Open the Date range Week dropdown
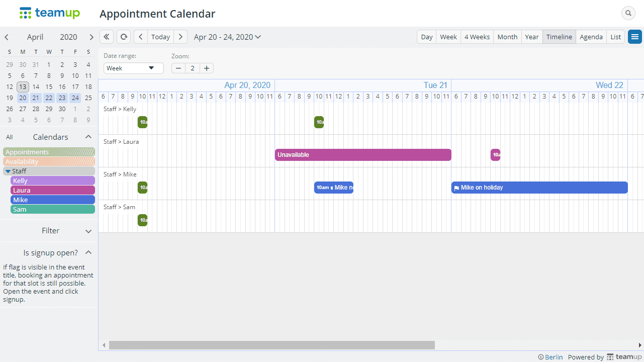Image resolution: width=644 pixels, height=362 pixels. pos(133,68)
